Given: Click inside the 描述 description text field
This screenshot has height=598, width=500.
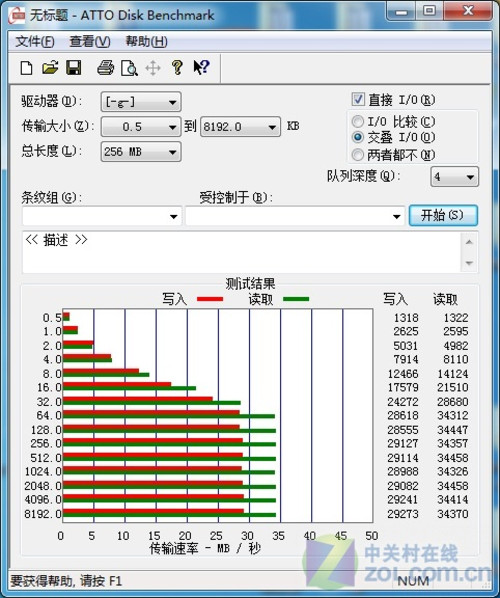Looking at the screenshot, I should [242, 252].
